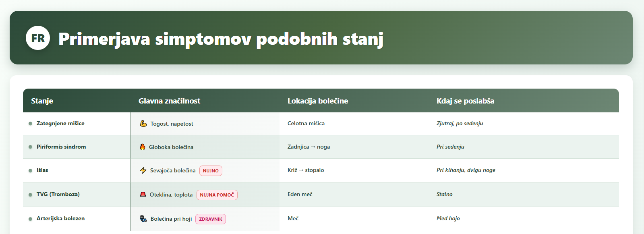Click the siren icon beside Oteklina, toplota
The height and width of the screenshot is (234, 644).
(143, 195)
